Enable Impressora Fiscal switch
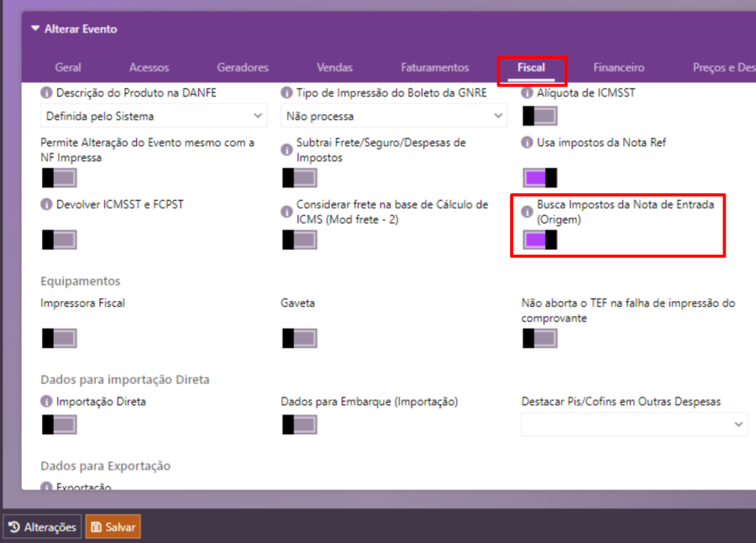The height and width of the screenshot is (543, 756). (60, 339)
